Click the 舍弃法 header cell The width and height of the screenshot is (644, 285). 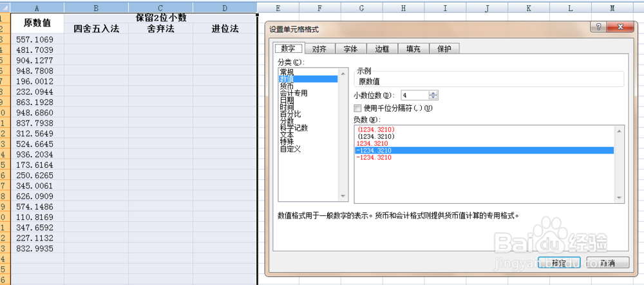tap(160, 28)
